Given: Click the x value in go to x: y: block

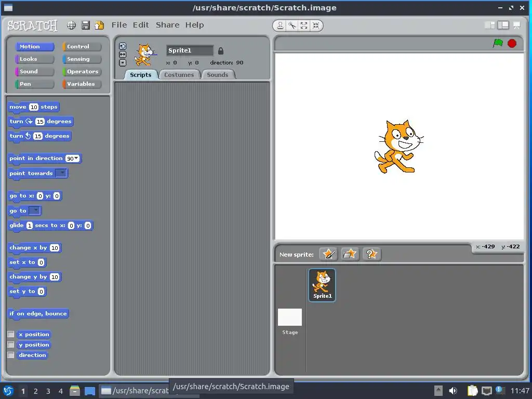Looking at the screenshot, I should click(40, 196).
